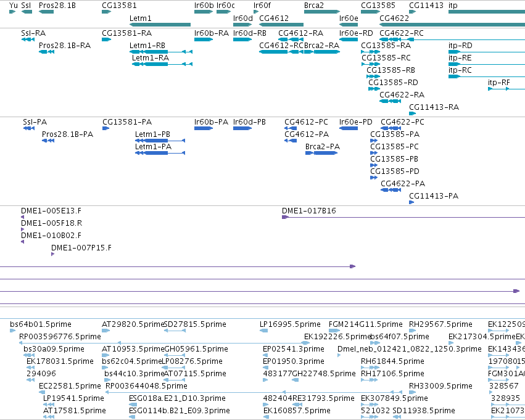The image size is (525, 420).
Task: Open the CG13581 gene in the top track
Action: (107, 12)
